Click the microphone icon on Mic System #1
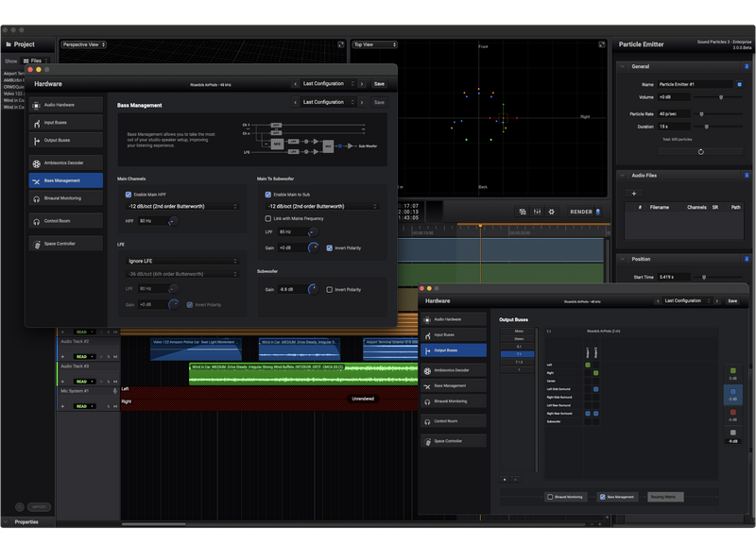Screen dimensions: 756x545 point(115,390)
